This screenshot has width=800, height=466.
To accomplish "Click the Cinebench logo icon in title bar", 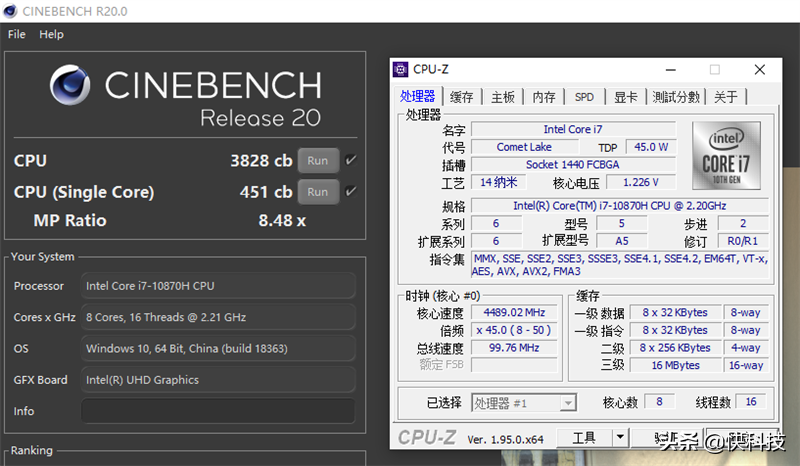I will click(x=11, y=11).
